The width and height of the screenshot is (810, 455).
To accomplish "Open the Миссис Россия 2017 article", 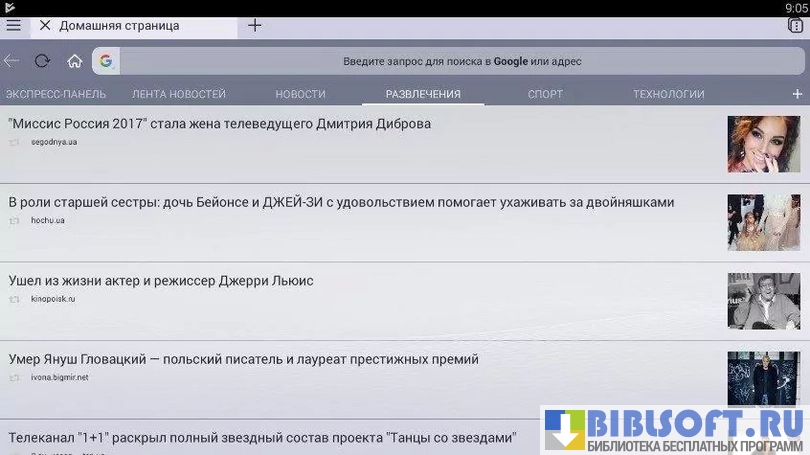I will tap(219, 124).
